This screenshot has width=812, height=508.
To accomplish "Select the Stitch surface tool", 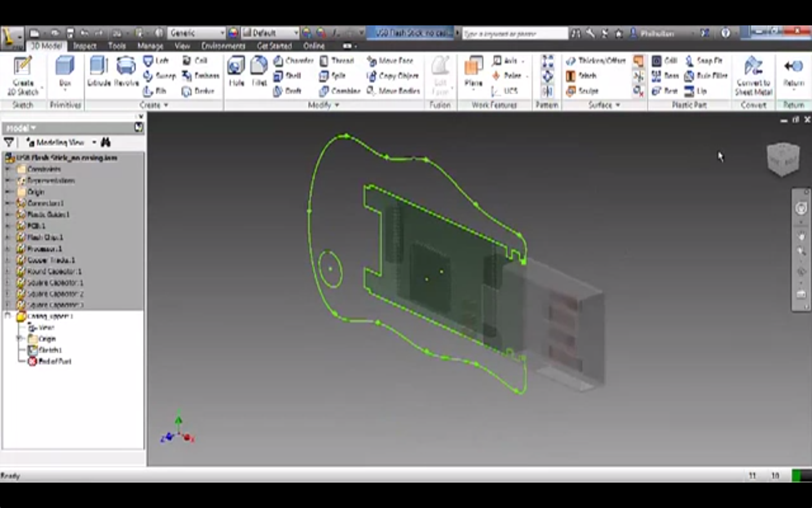I will point(581,76).
